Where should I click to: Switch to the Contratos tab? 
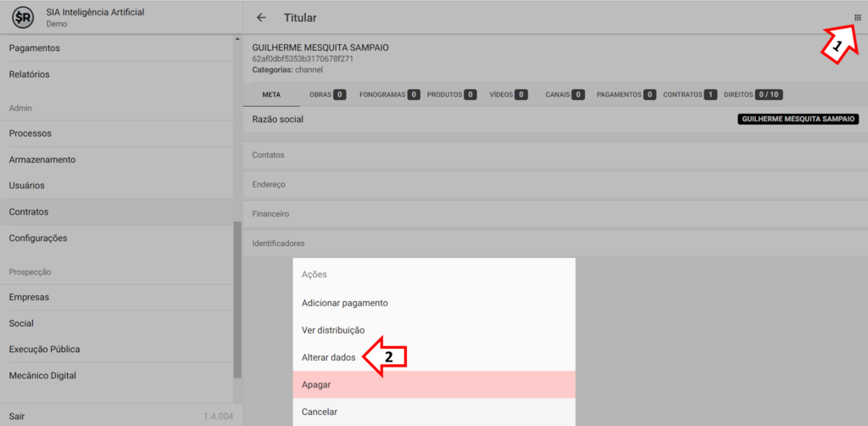click(689, 95)
